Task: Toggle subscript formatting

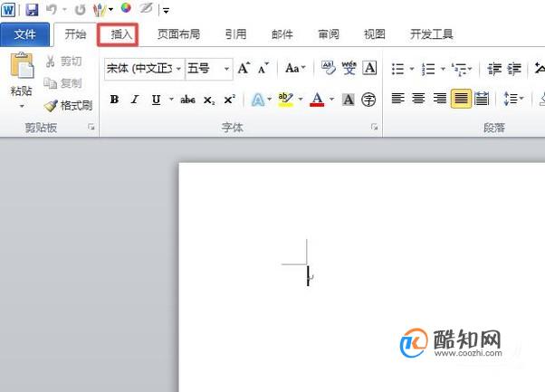Action: [209, 100]
